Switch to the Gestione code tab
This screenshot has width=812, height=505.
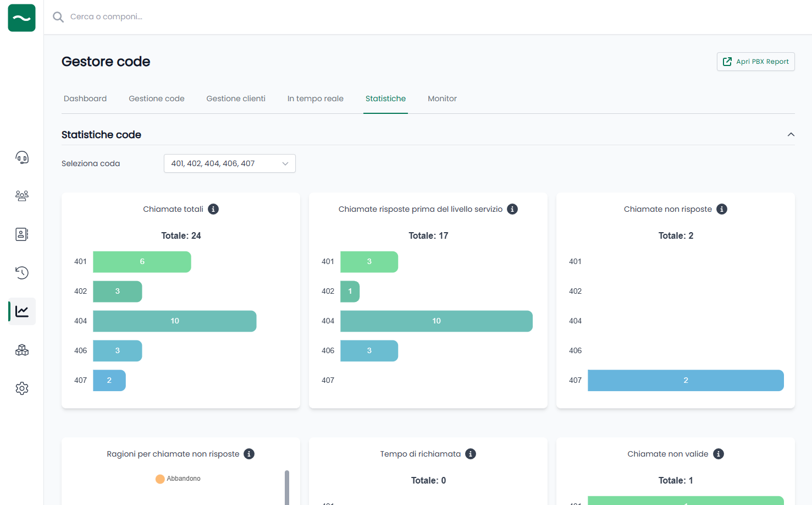(157, 98)
